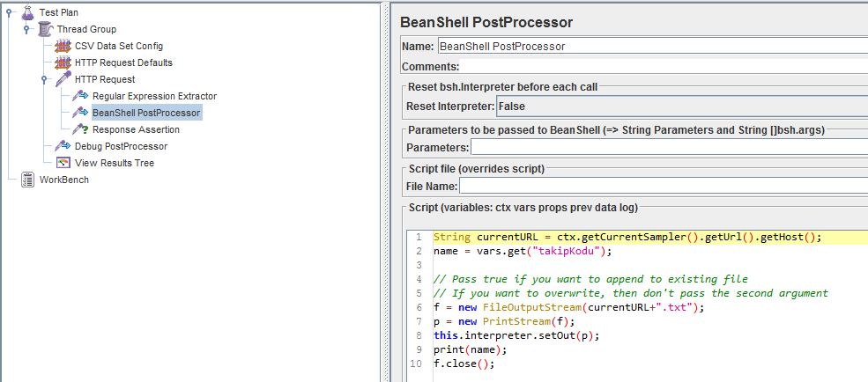Open the Reset Interpreter dropdown
The width and height of the screenshot is (868, 382).
pyautogui.click(x=682, y=107)
